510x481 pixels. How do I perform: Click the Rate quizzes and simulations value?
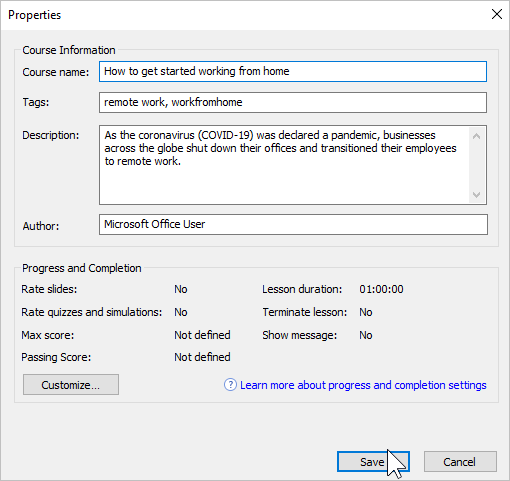(181, 312)
